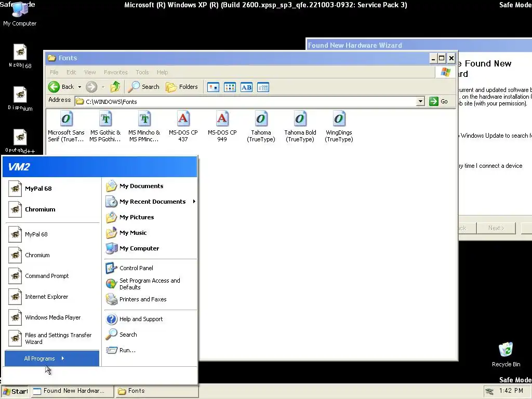Open My Music from Start menu

pos(150,233)
